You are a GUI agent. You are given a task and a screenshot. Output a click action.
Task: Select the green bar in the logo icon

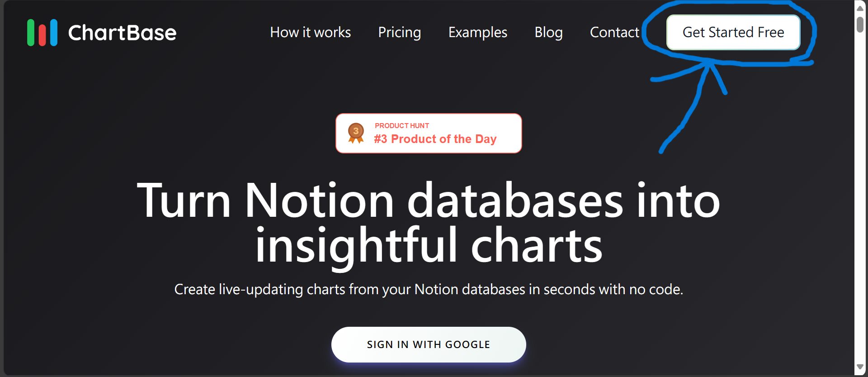pos(31,32)
